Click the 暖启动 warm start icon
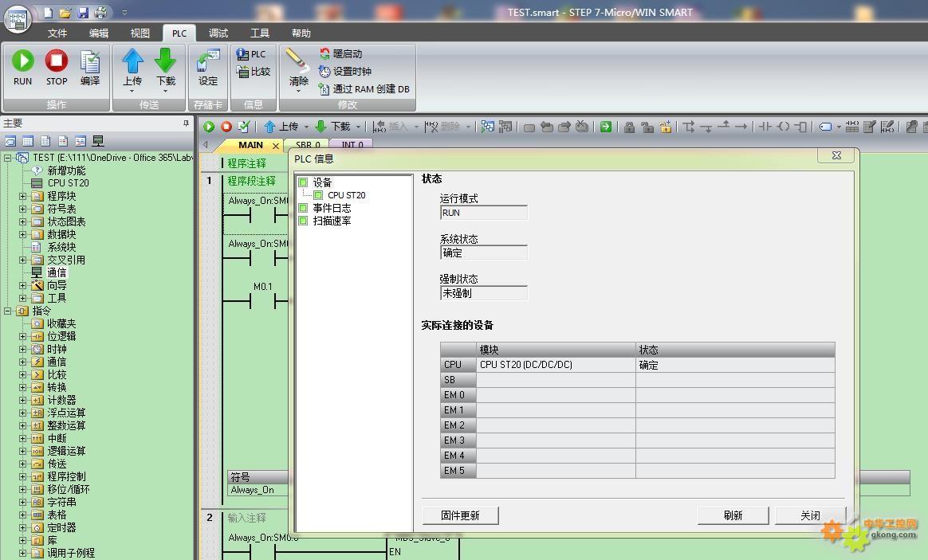 click(324, 54)
